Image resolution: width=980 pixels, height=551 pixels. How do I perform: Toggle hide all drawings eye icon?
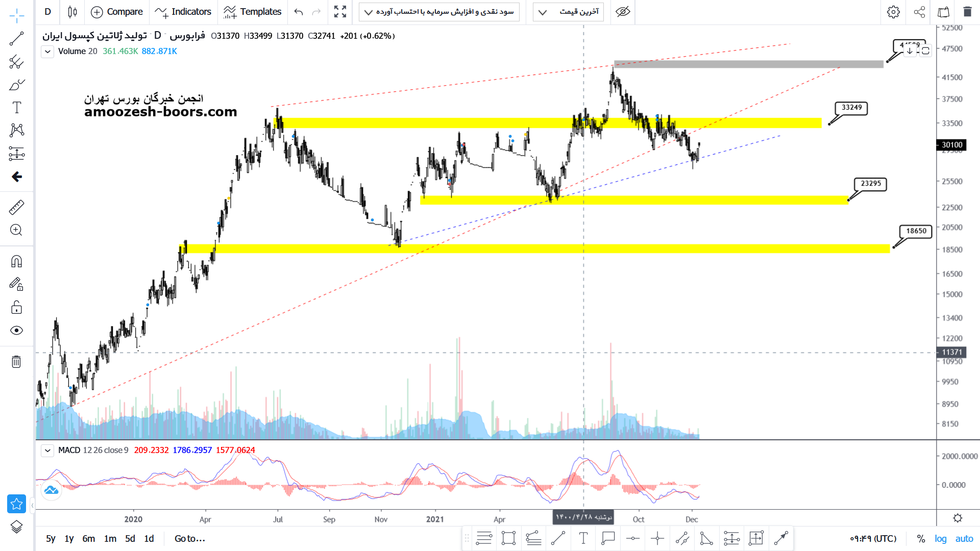16,331
